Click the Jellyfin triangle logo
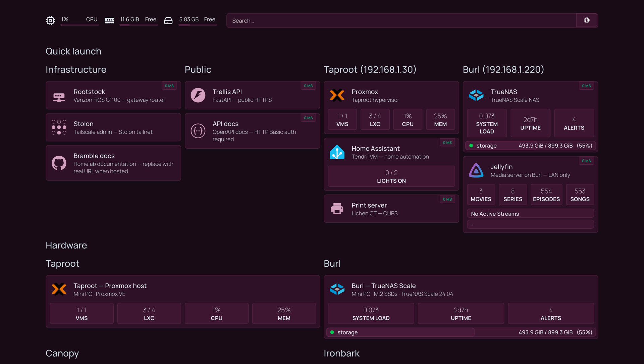644x364 pixels. [x=476, y=170]
